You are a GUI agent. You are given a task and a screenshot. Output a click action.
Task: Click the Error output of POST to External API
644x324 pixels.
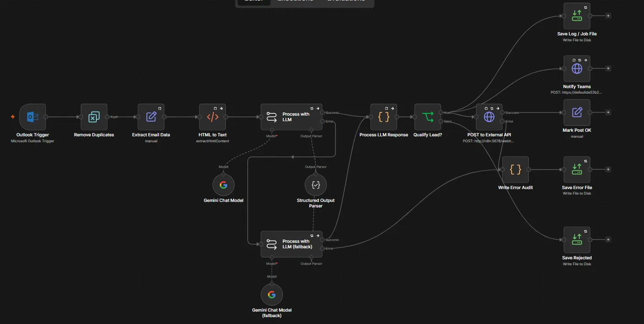coord(503,122)
